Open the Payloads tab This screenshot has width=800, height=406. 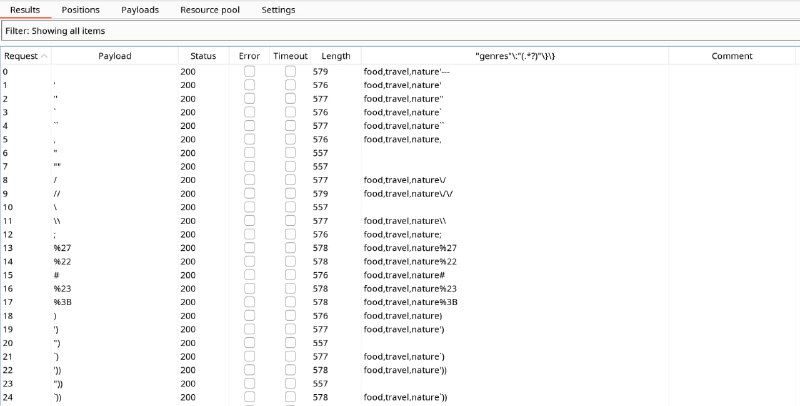[140, 10]
